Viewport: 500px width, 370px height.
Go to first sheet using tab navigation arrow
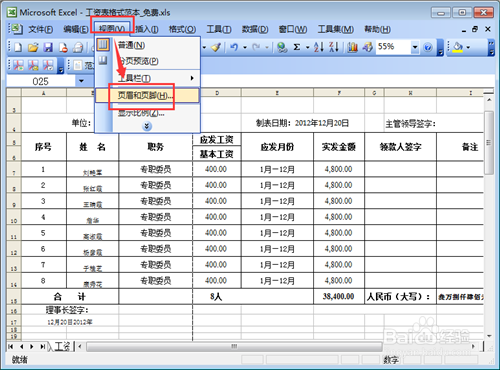tap(11, 347)
